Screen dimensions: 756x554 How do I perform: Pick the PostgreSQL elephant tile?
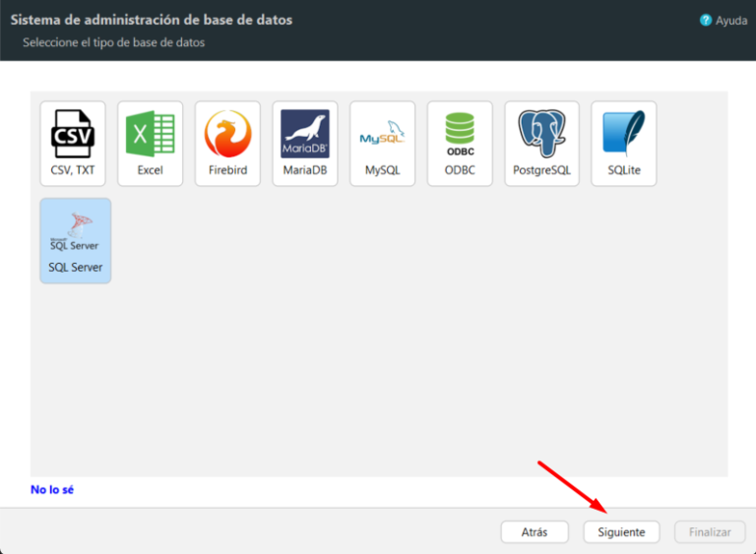point(542,144)
